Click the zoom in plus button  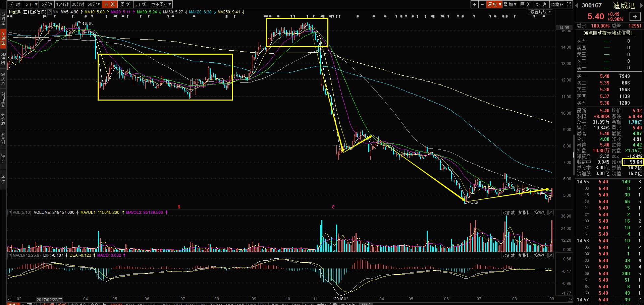click(474, 4)
